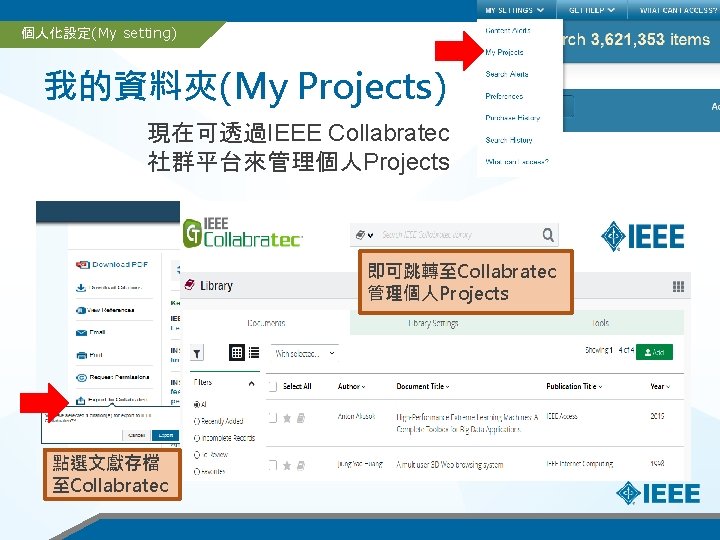
Task: Select the All filter radio button
Action: (197, 405)
